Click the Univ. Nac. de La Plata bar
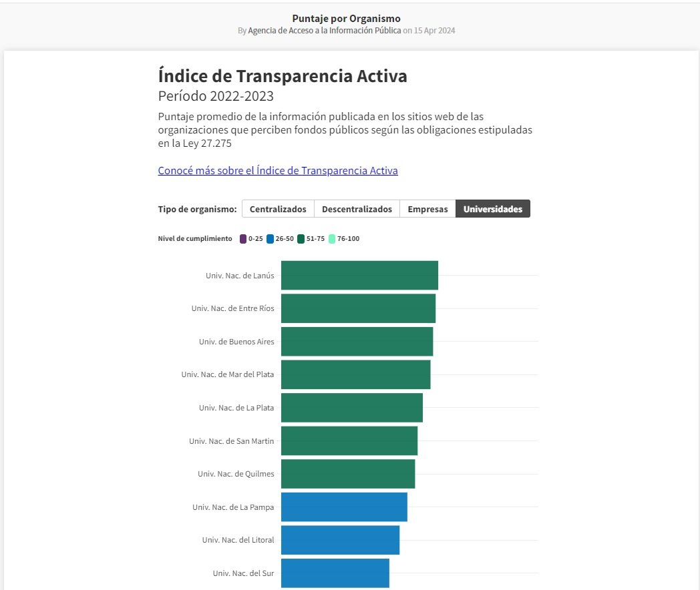700x590 pixels. 352,408
